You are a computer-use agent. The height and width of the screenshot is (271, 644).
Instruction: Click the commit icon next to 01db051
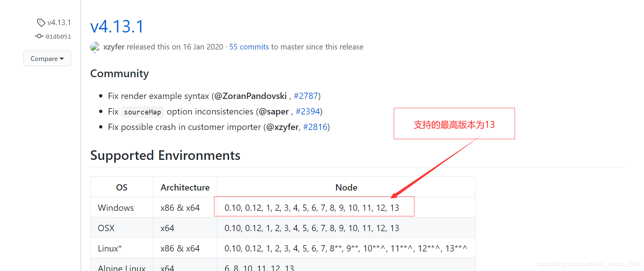pos(39,36)
